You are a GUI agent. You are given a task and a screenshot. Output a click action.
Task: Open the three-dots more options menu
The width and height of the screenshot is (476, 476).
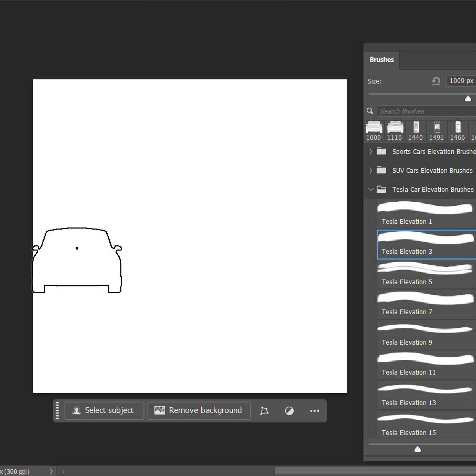click(315, 411)
